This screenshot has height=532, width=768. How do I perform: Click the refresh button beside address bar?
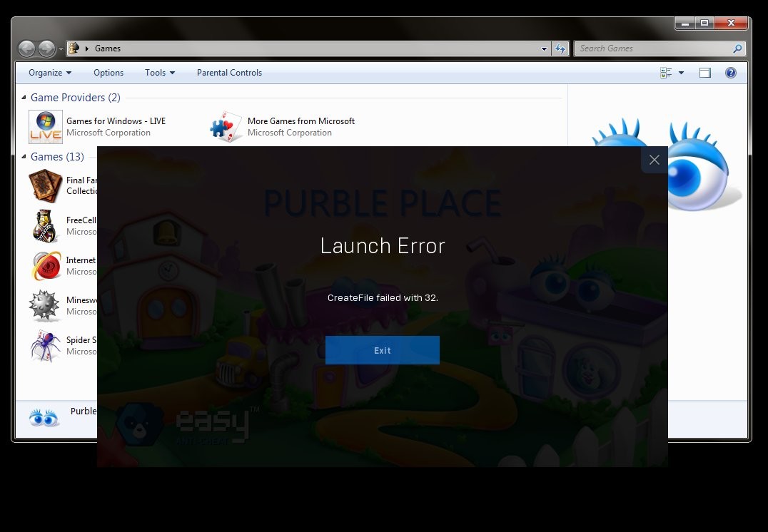point(560,48)
